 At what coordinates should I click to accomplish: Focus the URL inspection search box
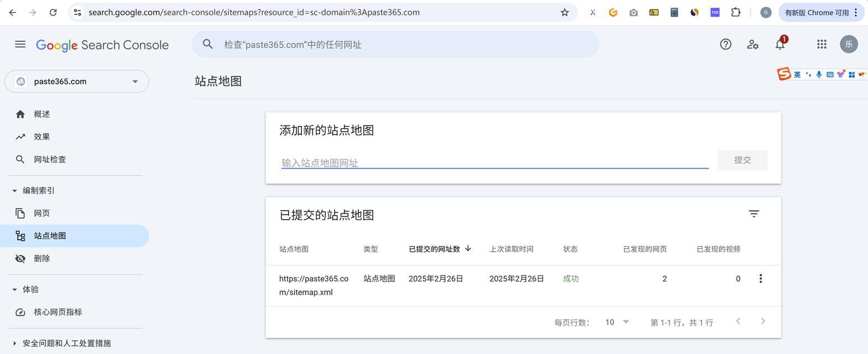(x=396, y=44)
